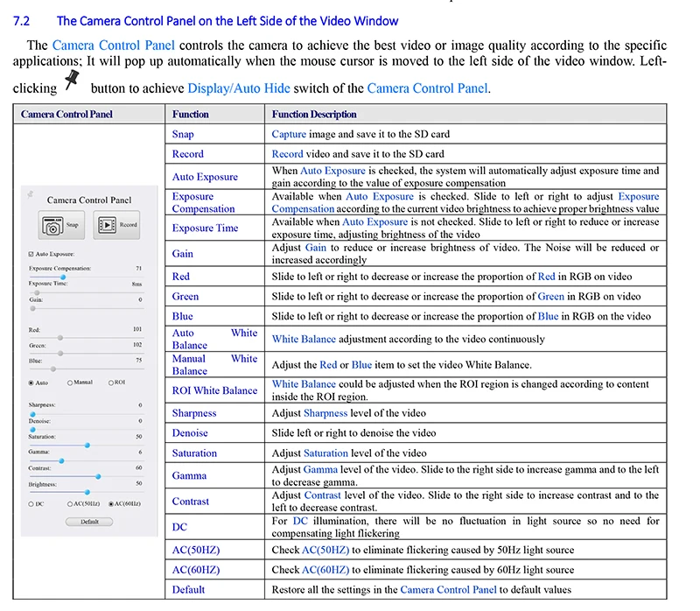Enable the AC(50Hz) anti-flicker option

[x=70, y=504]
